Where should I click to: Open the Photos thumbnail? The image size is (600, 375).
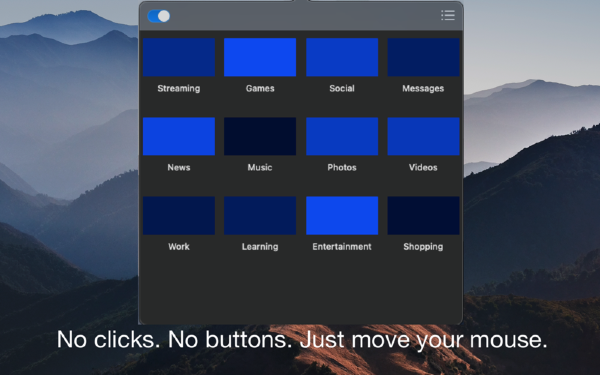[x=342, y=136]
